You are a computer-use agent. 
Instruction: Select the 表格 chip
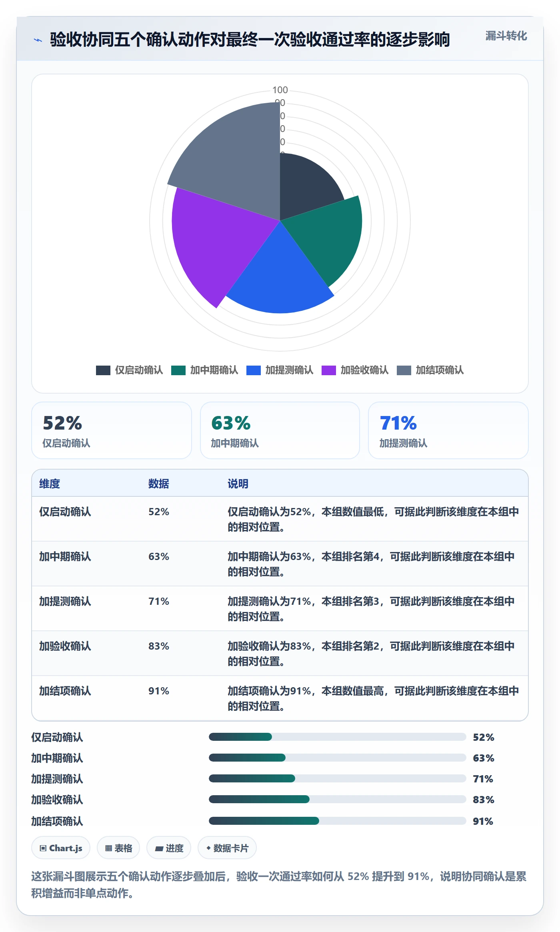118,848
